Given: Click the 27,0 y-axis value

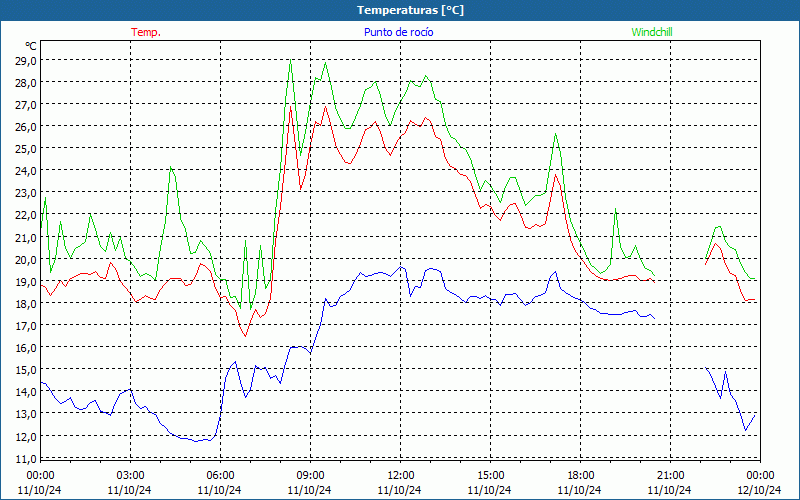Looking at the screenshot, I should [26, 105].
